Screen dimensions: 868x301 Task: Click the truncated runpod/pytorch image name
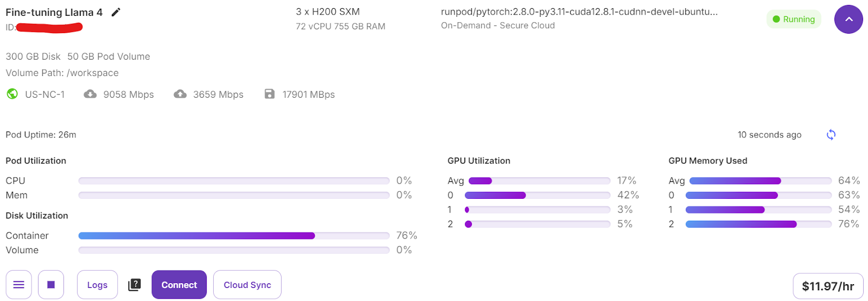tap(579, 11)
